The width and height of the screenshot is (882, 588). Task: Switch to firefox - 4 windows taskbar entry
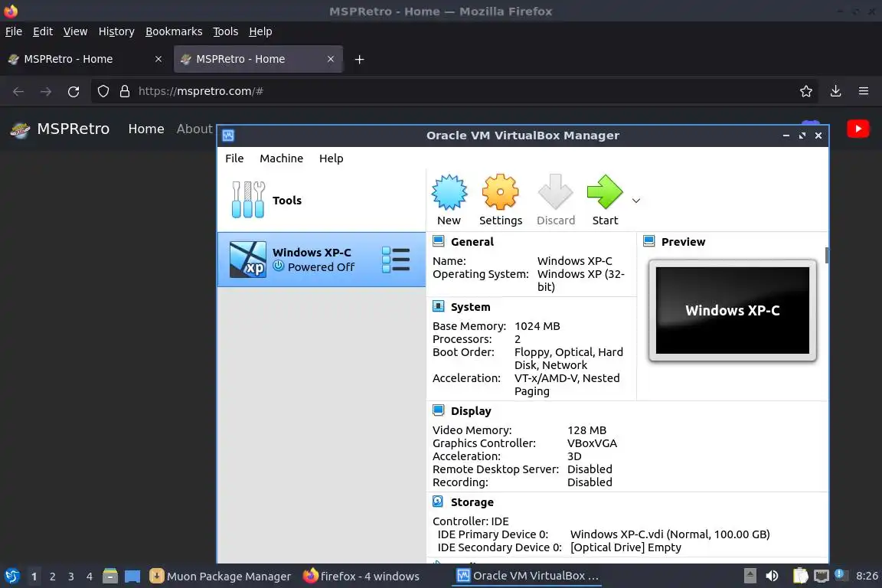coord(361,577)
